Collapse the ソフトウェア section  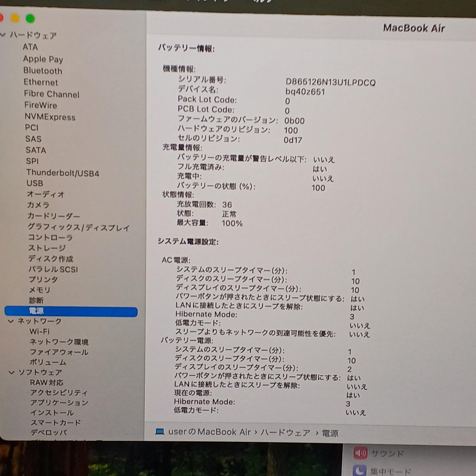click(12, 372)
